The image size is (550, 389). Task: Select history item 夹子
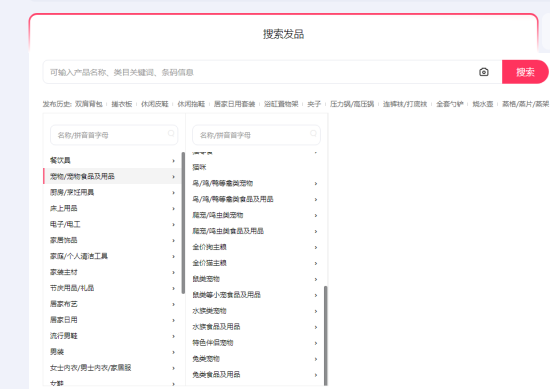pos(314,104)
